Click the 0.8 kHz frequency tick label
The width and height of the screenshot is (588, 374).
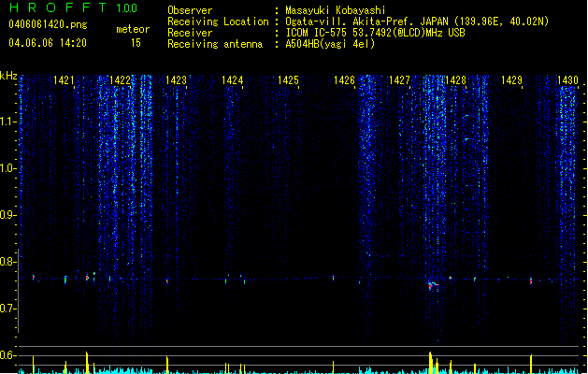(7, 262)
